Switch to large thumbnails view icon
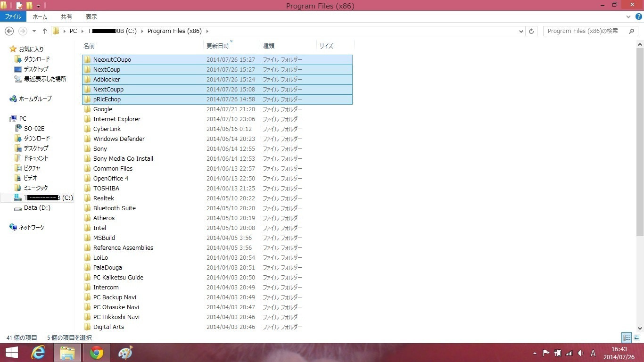The width and height of the screenshot is (644, 362). (637, 337)
